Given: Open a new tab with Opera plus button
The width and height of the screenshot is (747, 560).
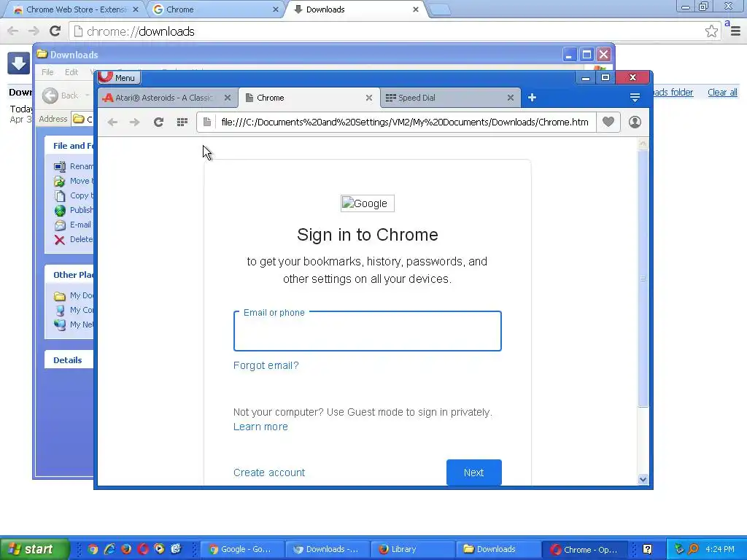Looking at the screenshot, I should [x=532, y=98].
